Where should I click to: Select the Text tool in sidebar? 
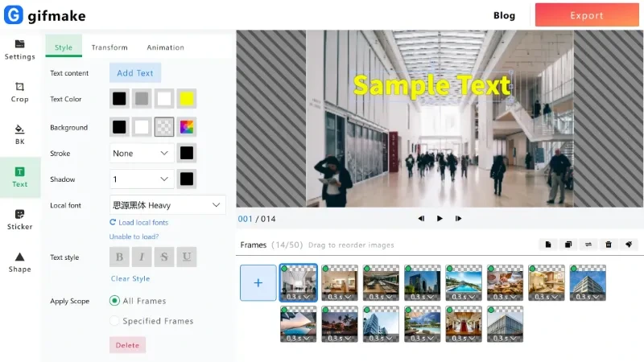pyautogui.click(x=19, y=177)
